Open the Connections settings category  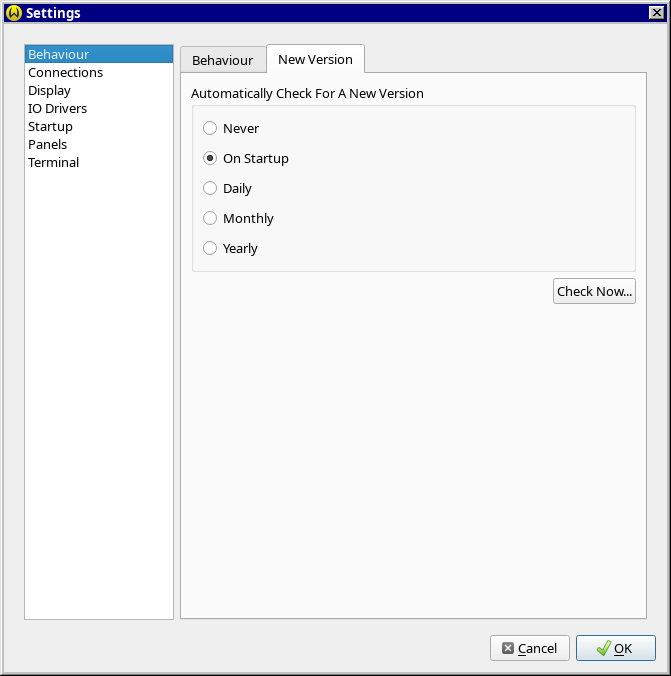(x=99, y=72)
